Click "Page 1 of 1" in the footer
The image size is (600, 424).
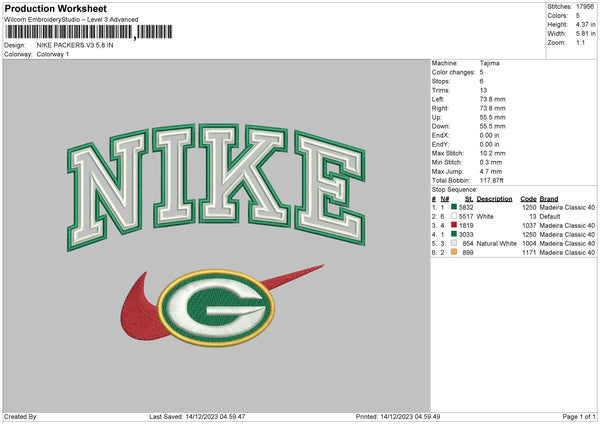tap(579, 417)
